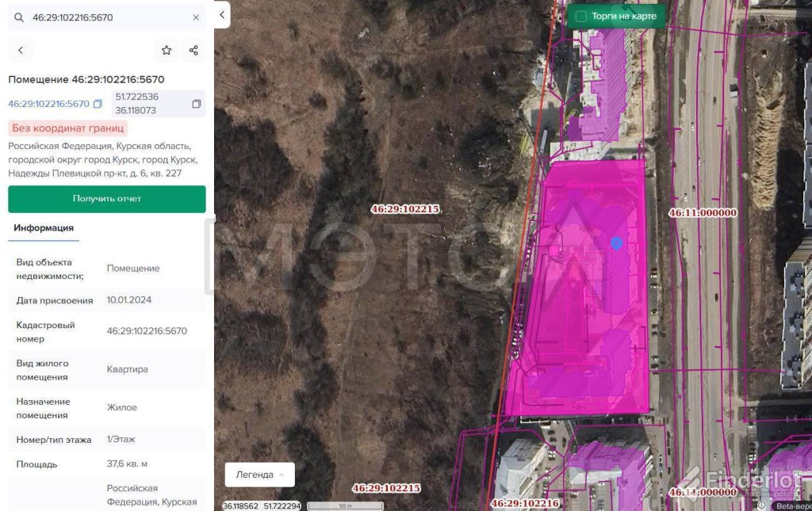The width and height of the screenshot is (812, 511).
Task: Copy the cadastral number 46:29:102216:5670
Action: point(98,104)
